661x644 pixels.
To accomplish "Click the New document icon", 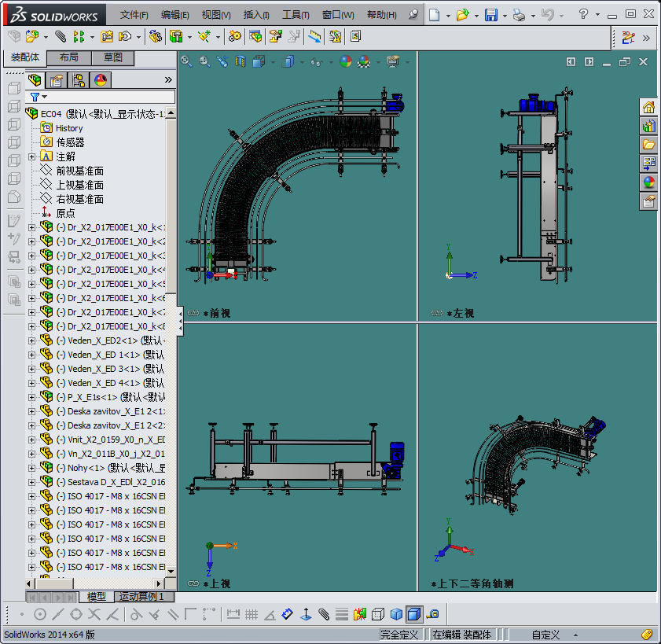I will [x=434, y=15].
